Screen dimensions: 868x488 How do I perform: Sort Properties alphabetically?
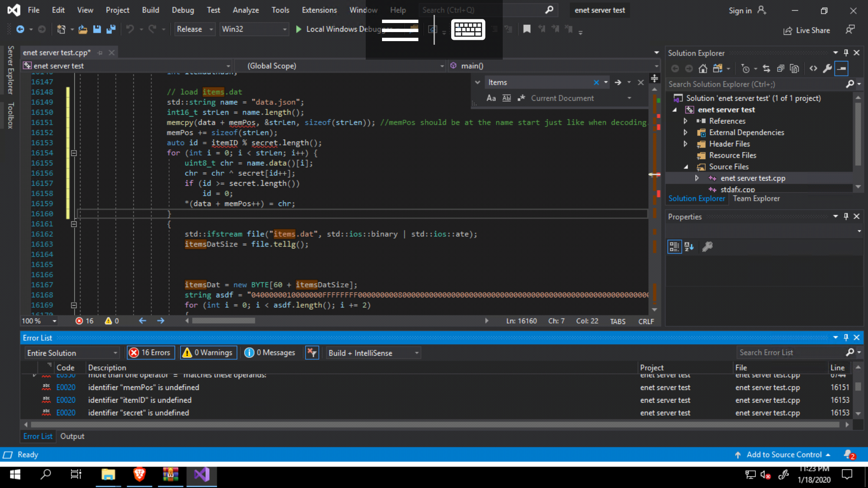coord(689,247)
